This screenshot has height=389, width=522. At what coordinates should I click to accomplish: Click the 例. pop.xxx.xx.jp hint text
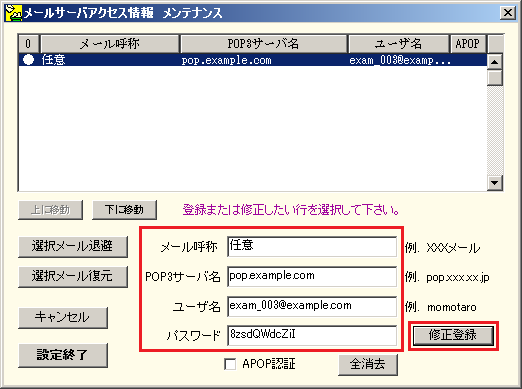pos(447,277)
